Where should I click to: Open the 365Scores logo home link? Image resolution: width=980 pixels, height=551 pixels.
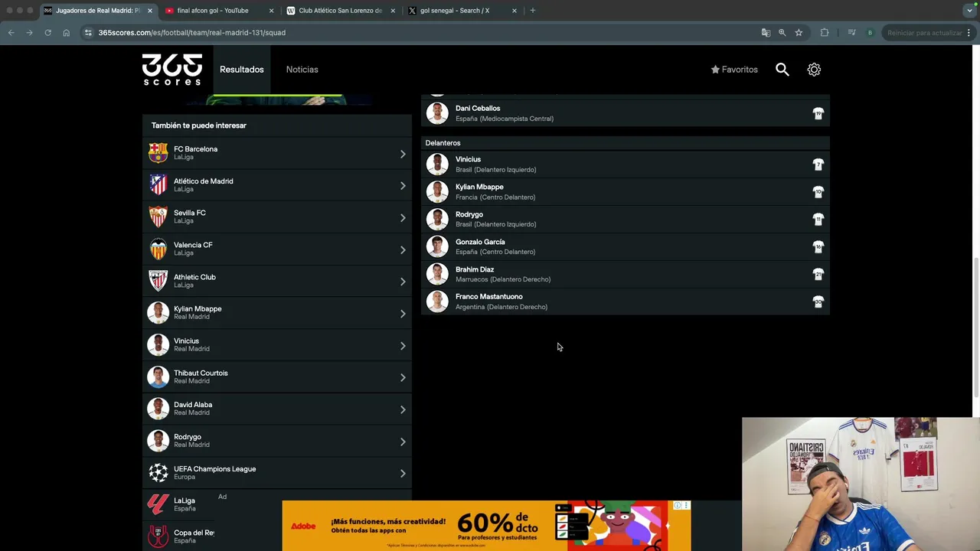point(172,70)
